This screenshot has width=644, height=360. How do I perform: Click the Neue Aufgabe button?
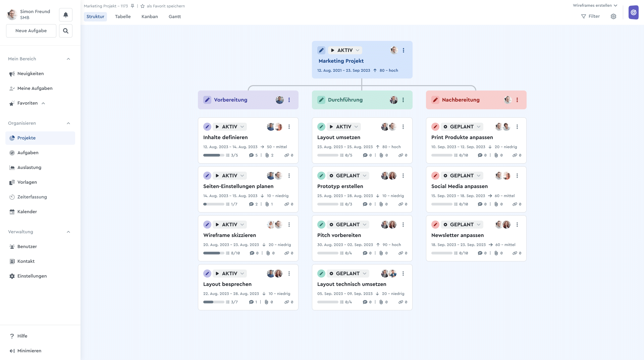(31, 31)
